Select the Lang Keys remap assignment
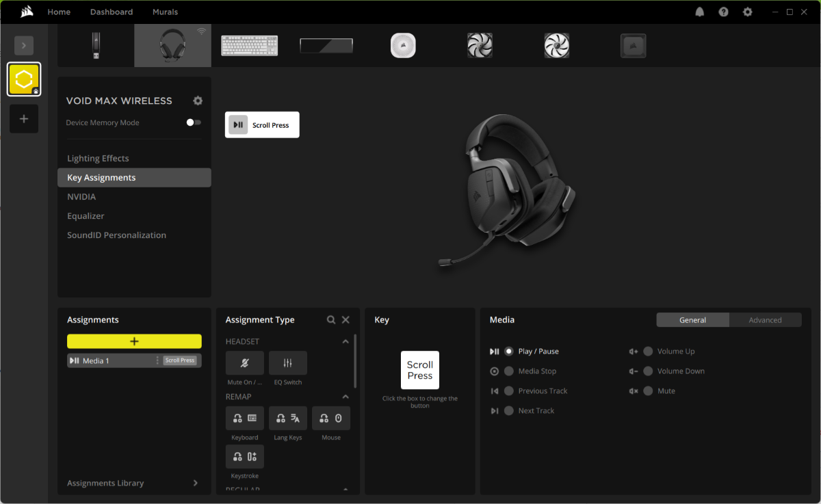Image resolution: width=821 pixels, height=504 pixels. pyautogui.click(x=287, y=419)
